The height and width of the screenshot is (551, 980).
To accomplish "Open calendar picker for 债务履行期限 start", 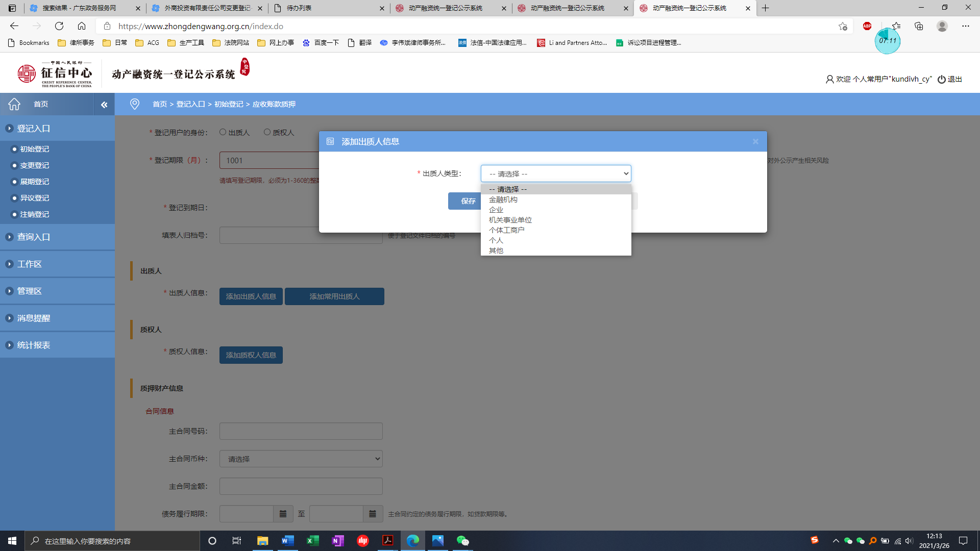I will pos(283,514).
